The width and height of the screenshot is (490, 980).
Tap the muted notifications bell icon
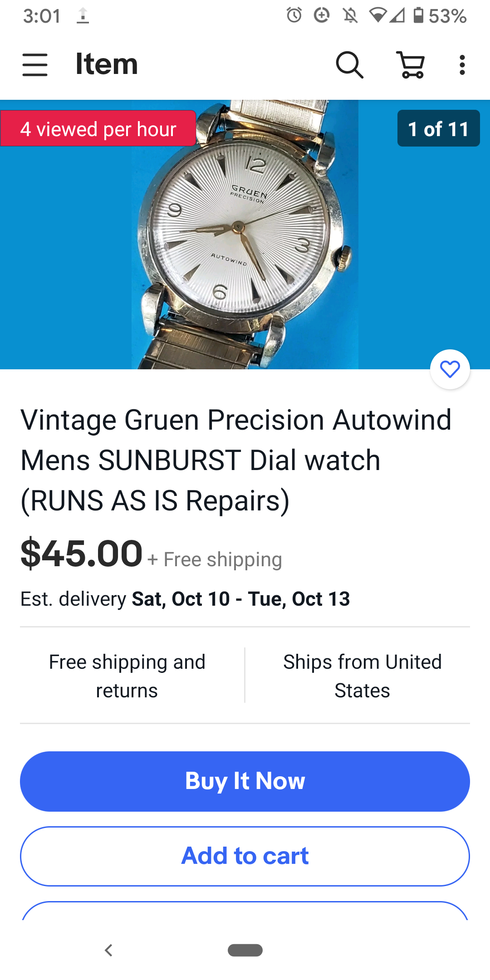pos(350,15)
